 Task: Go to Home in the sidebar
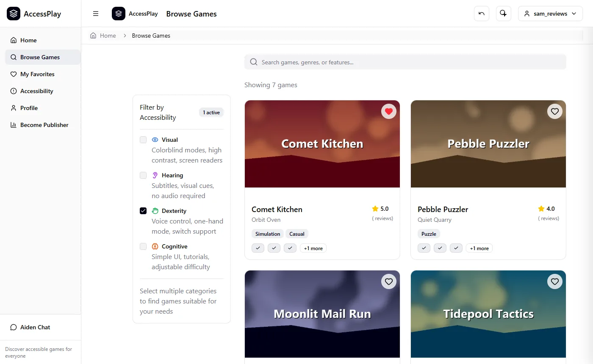coord(42,40)
